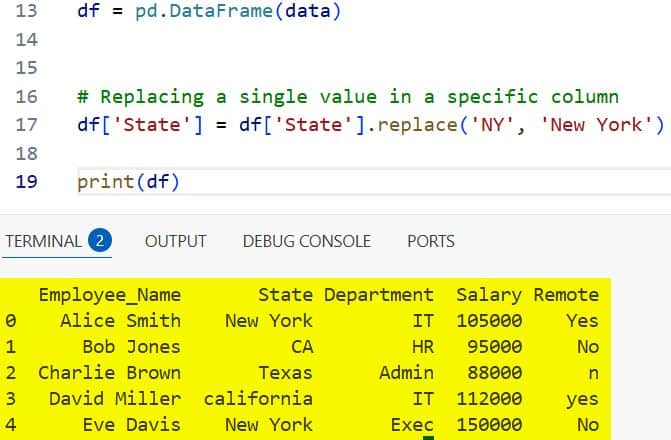Viewport: 671px width, 440px height.
Task: Click 'New York' in Alice Smith row
Action: click(x=269, y=321)
